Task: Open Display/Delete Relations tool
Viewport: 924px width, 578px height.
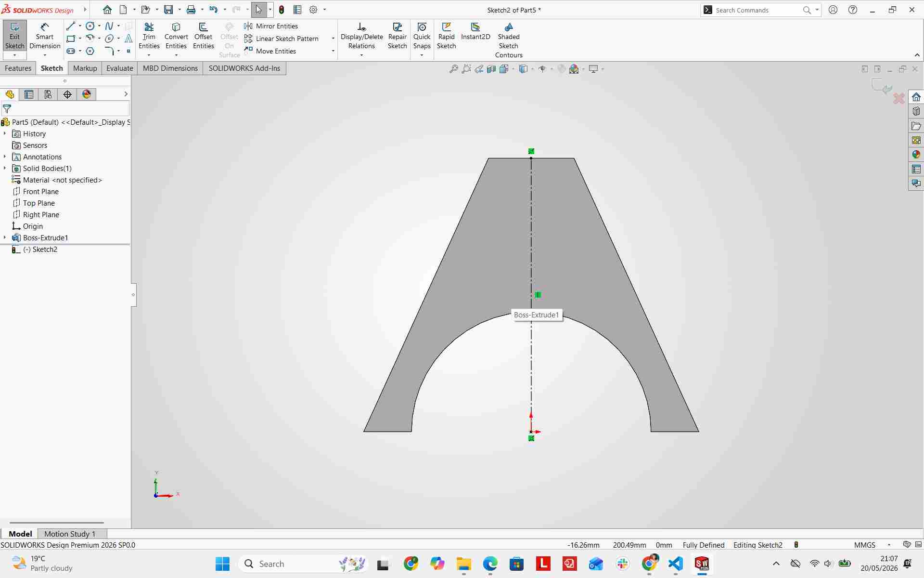Action: click(362, 36)
